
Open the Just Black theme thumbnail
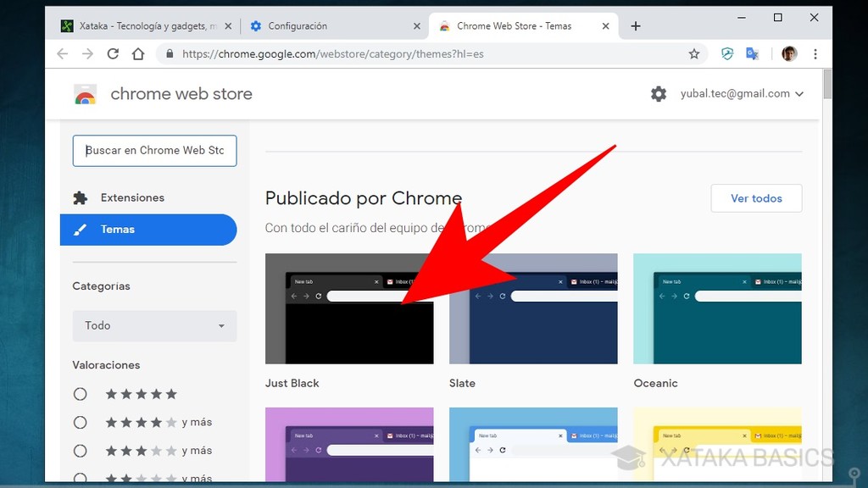pos(348,308)
